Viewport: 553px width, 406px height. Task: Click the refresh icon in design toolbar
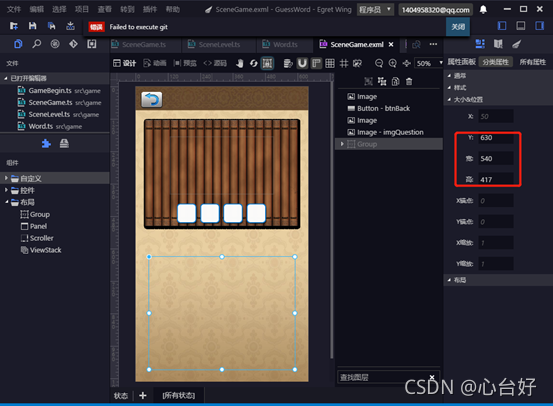click(254, 63)
